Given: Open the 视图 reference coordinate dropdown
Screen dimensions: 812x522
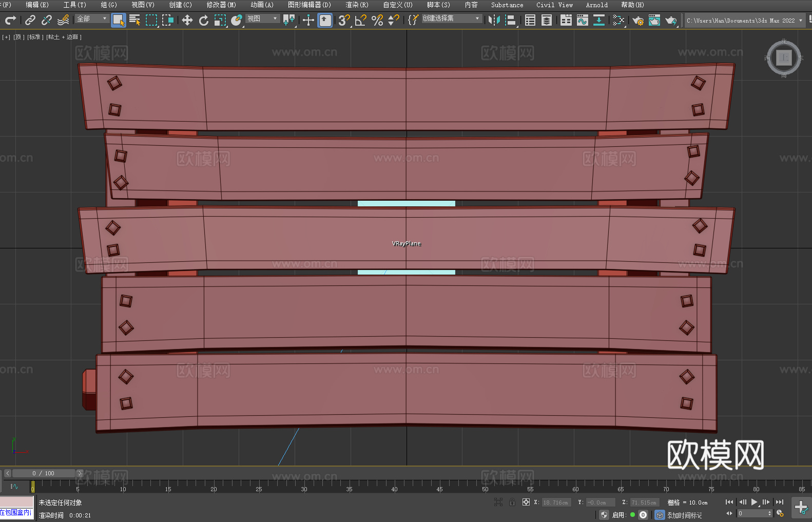Looking at the screenshot, I should [x=263, y=18].
